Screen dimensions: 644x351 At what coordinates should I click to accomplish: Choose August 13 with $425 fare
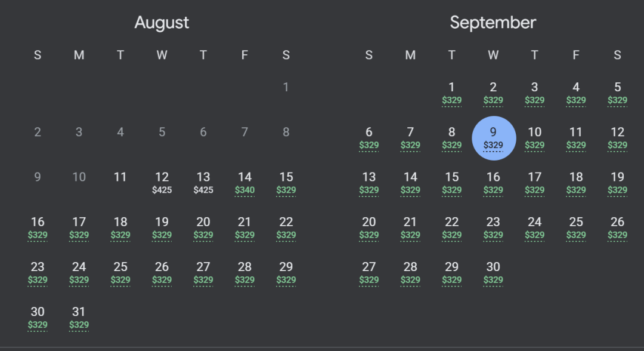tap(203, 183)
